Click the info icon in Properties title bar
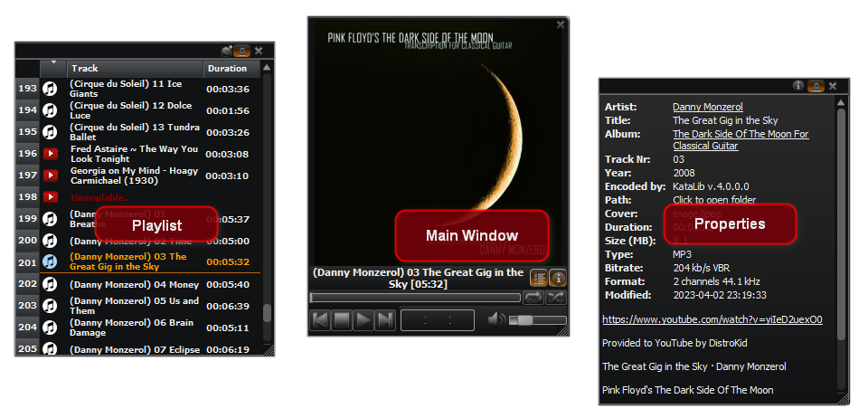Image resolution: width=868 pixels, height=418 pixels. (798, 85)
